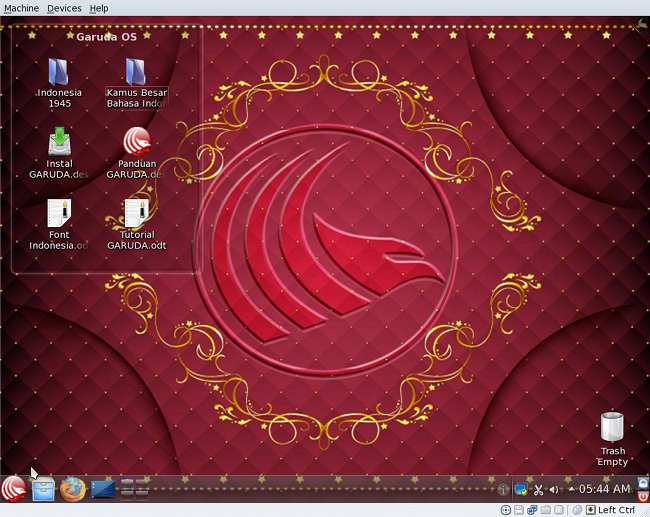The image size is (650, 517).
Task: Click VirtualBox mouse integration status icon
Action: coord(577,510)
